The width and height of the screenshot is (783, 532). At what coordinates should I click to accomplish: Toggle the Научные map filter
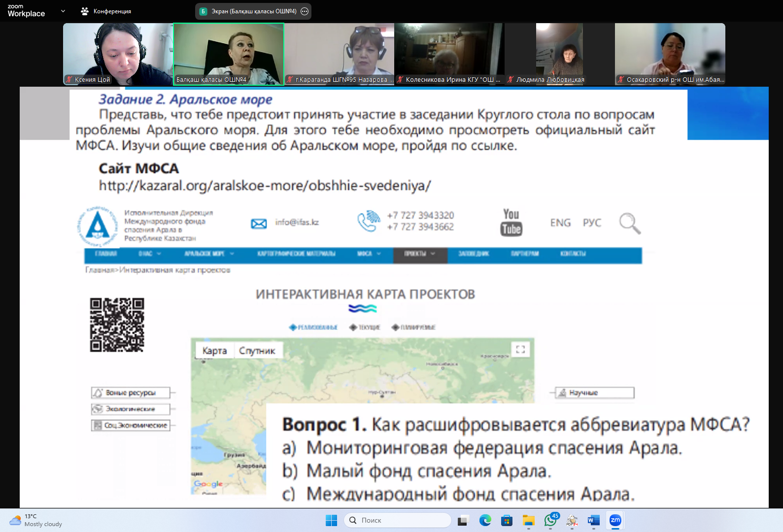pos(595,393)
